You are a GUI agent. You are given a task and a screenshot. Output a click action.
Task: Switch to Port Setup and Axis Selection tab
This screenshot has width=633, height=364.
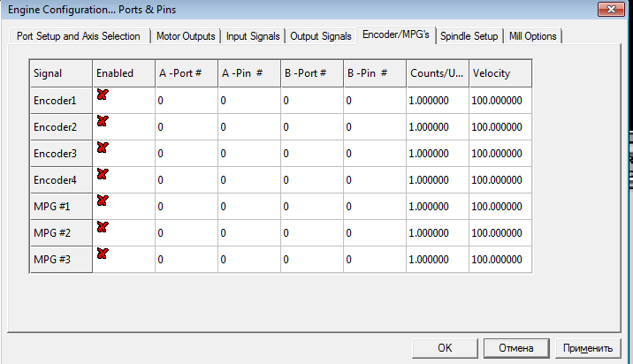(79, 36)
